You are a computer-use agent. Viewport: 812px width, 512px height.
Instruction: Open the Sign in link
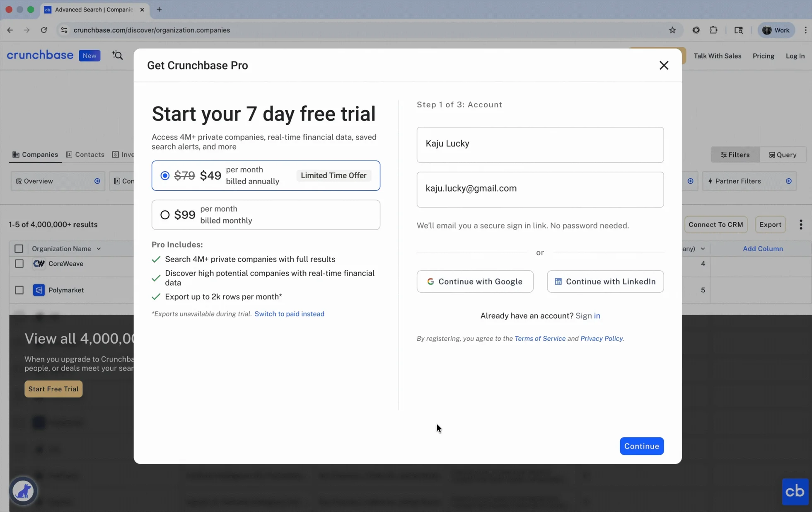[x=587, y=315]
